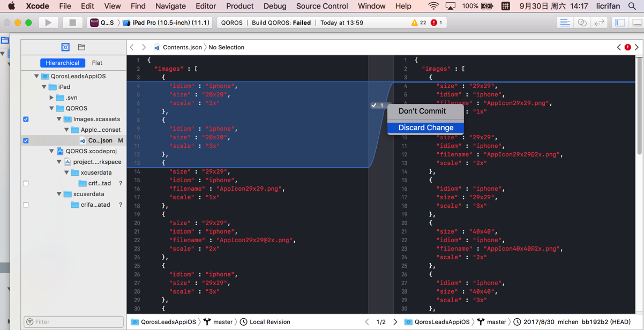
Task: Click No Selection in the jump bar
Action: click(226, 47)
